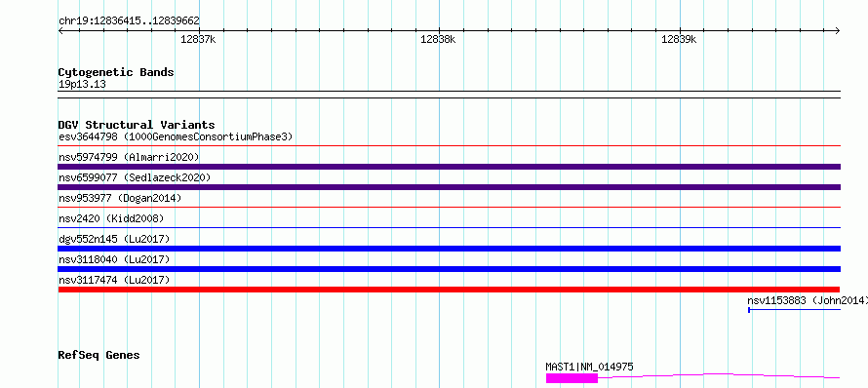The image size is (868, 388).
Task: Select the purple nsv6599077 variant bar
Action: (x=450, y=187)
